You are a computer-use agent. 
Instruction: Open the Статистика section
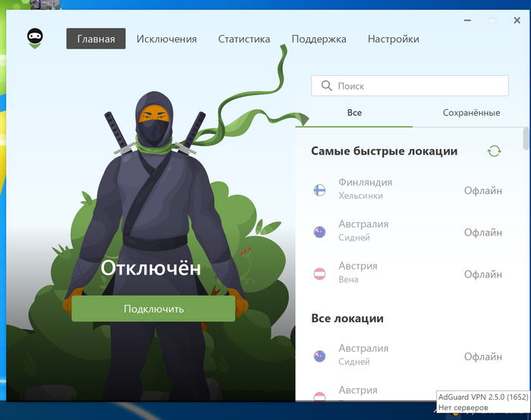[244, 39]
